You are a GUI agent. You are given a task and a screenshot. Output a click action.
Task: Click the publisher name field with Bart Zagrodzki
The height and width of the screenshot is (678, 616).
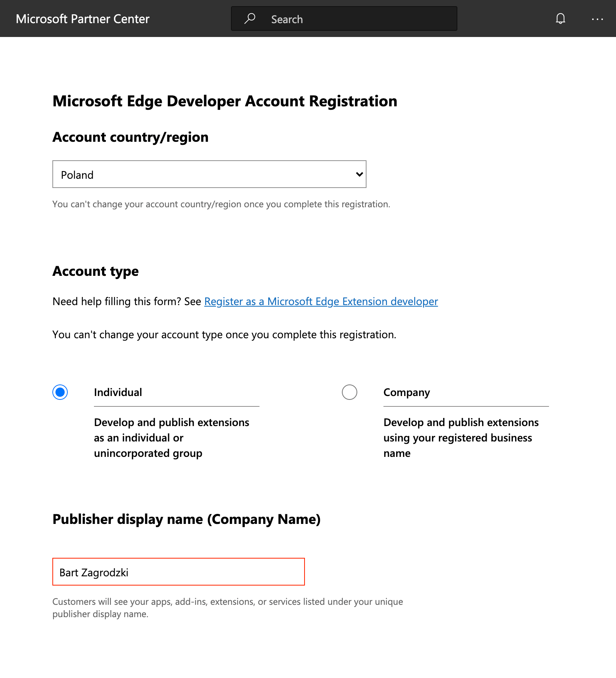pos(178,572)
